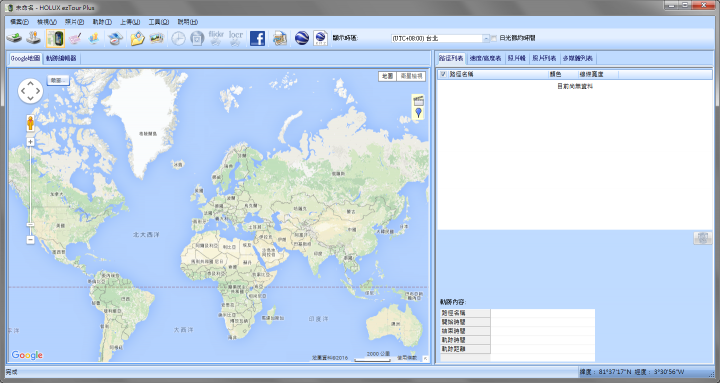Zoom in with the map plus button
This screenshot has width=720, height=383.
(30, 142)
